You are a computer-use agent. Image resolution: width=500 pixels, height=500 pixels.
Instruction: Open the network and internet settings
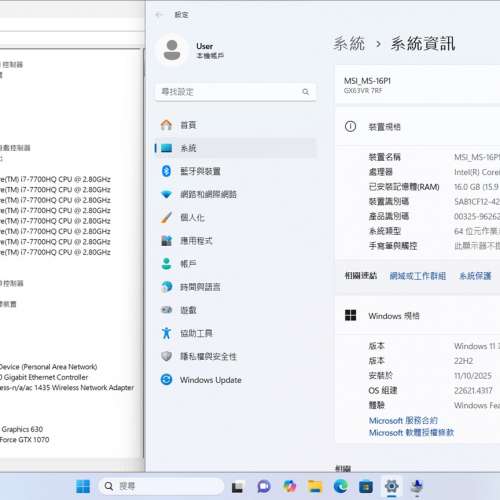(236, 194)
